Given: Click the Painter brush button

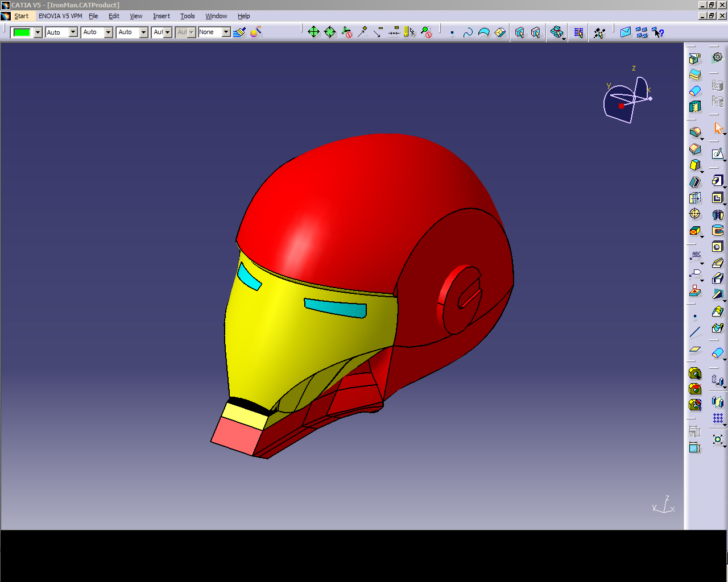Looking at the screenshot, I should [239, 32].
